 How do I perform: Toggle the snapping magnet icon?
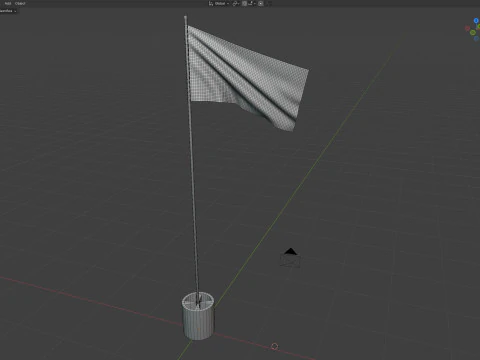point(245,3)
